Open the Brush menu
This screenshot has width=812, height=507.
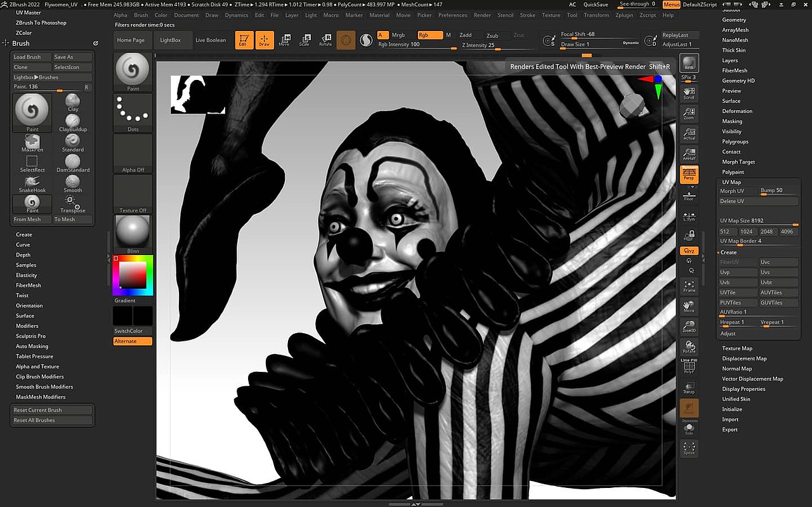click(x=141, y=15)
